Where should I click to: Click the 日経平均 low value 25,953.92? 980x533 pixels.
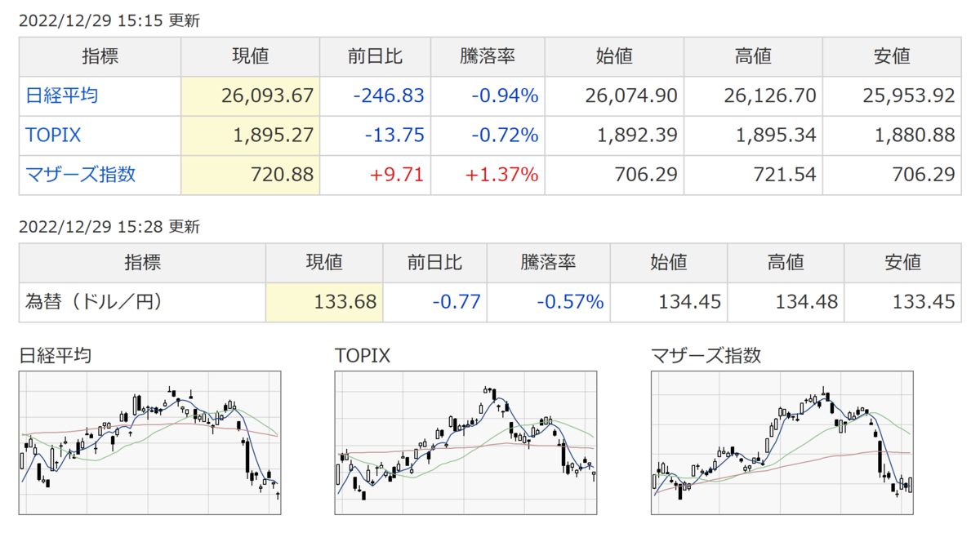pos(909,95)
